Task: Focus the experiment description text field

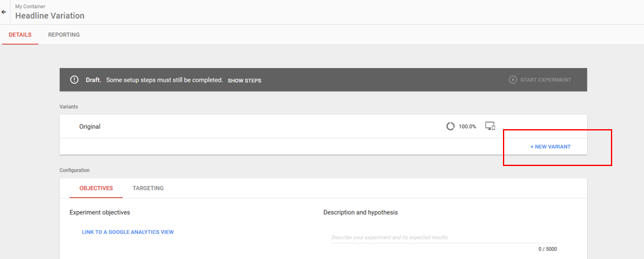Action: (x=444, y=237)
